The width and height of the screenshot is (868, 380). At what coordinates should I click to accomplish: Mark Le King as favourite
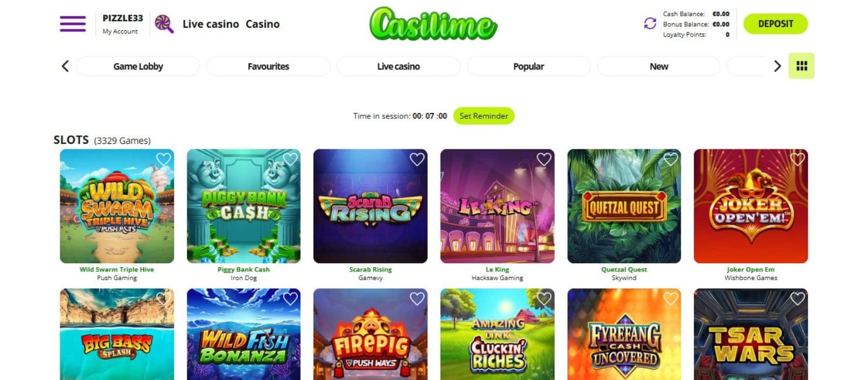(544, 159)
